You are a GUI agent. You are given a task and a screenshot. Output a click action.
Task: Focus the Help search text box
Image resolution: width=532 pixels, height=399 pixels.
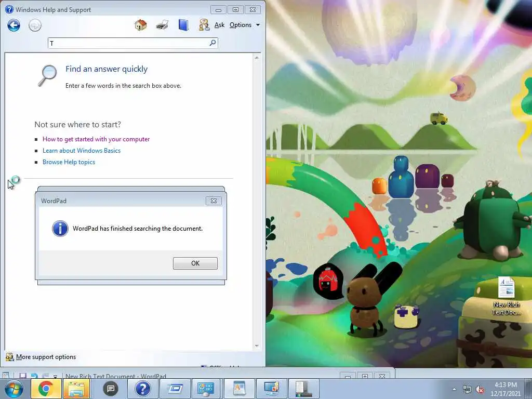(x=129, y=43)
